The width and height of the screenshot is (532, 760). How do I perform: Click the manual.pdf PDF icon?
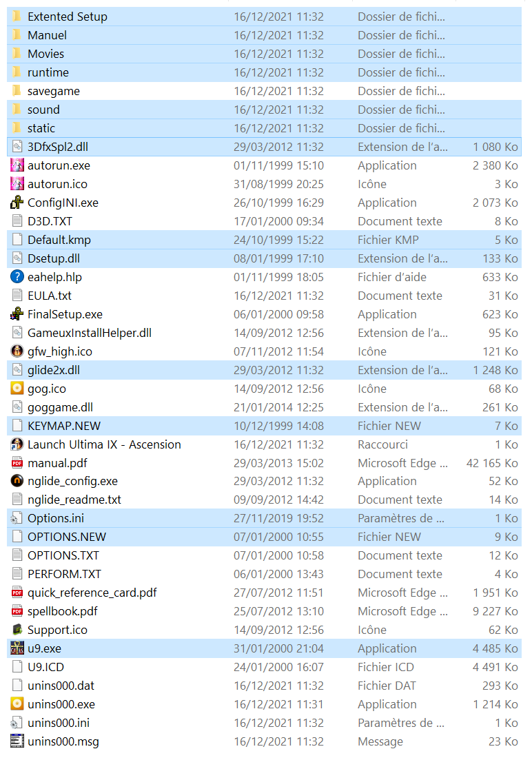(x=17, y=463)
